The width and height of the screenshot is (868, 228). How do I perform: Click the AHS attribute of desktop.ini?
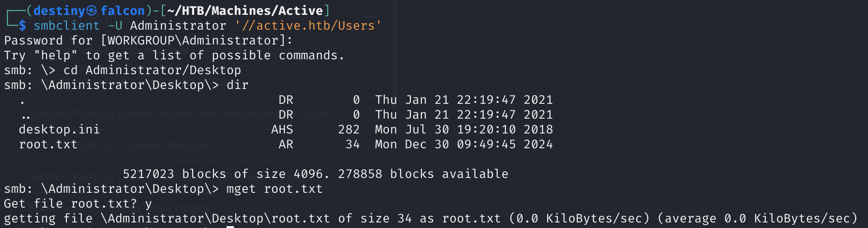[282, 129]
